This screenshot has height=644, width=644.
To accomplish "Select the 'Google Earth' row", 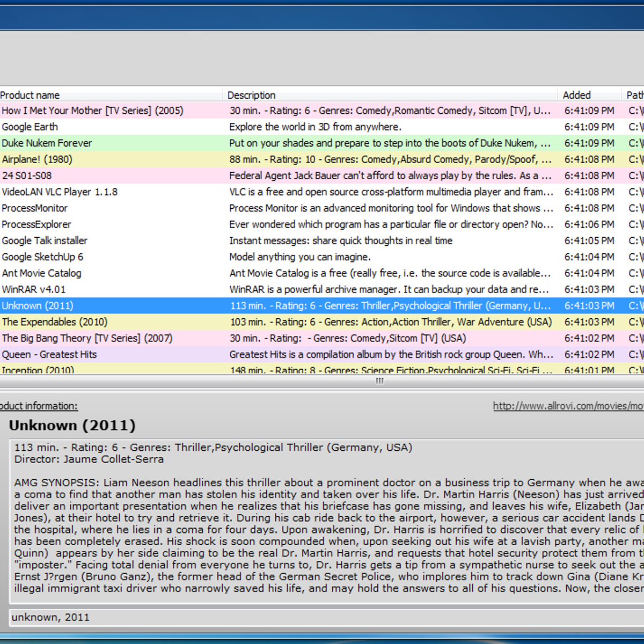I will (x=322, y=127).
